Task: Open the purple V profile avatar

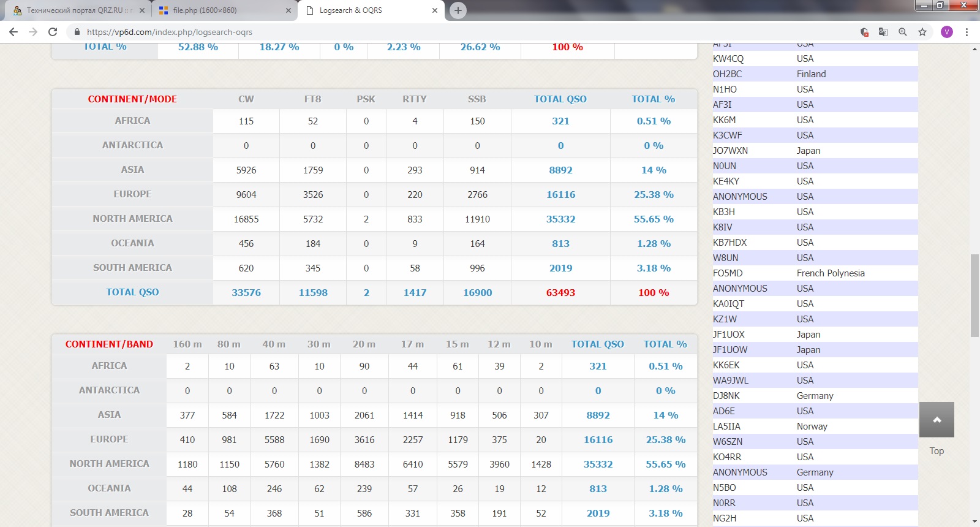Action: point(947,32)
